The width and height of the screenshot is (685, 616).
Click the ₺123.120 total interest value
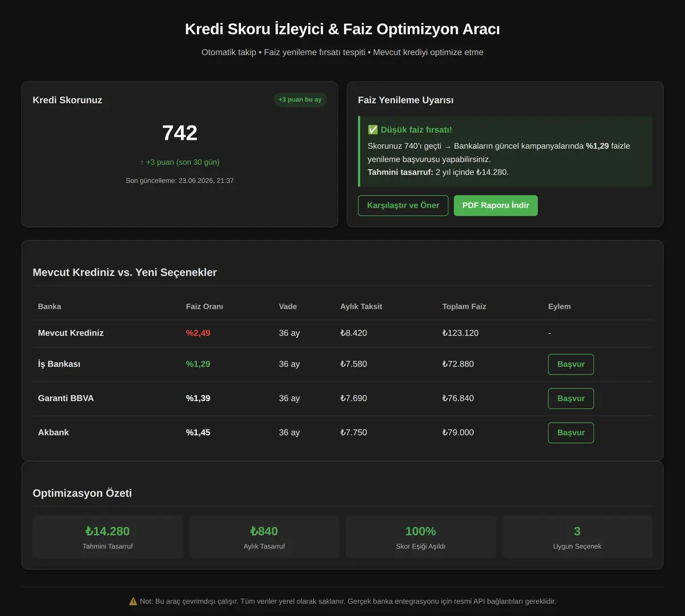click(x=461, y=333)
